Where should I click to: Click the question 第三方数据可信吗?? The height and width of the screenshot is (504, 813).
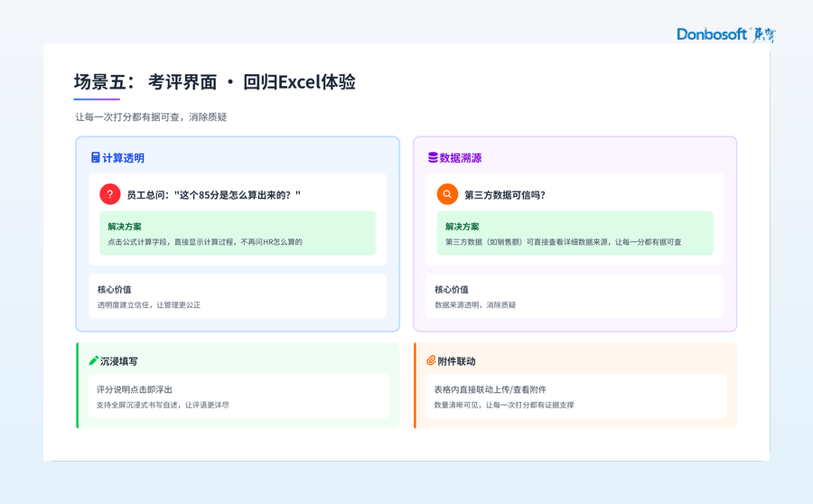[504, 195]
